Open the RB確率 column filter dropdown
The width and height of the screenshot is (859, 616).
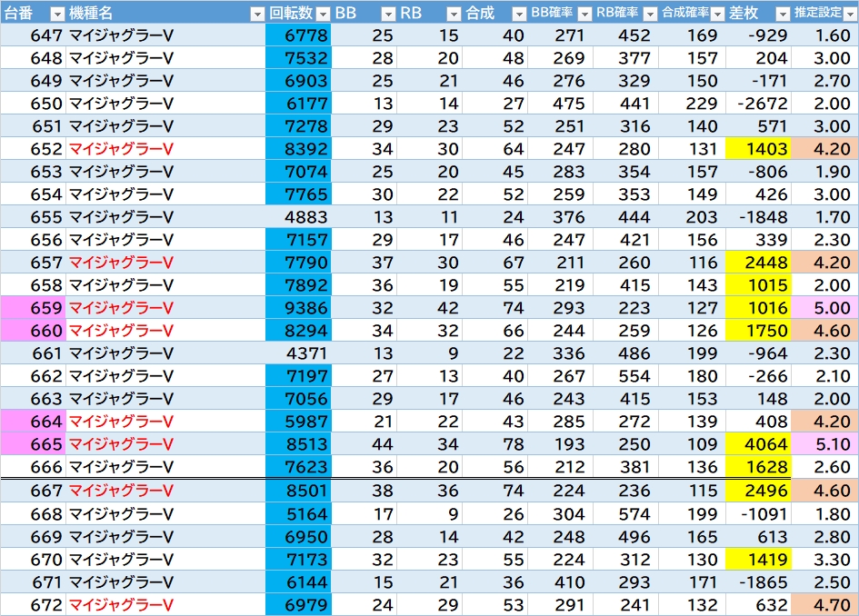(x=650, y=15)
